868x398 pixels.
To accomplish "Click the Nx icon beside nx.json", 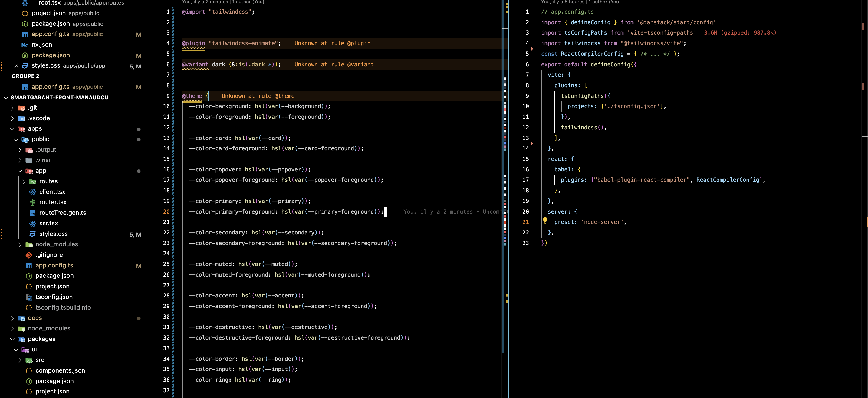I will 25,45.
